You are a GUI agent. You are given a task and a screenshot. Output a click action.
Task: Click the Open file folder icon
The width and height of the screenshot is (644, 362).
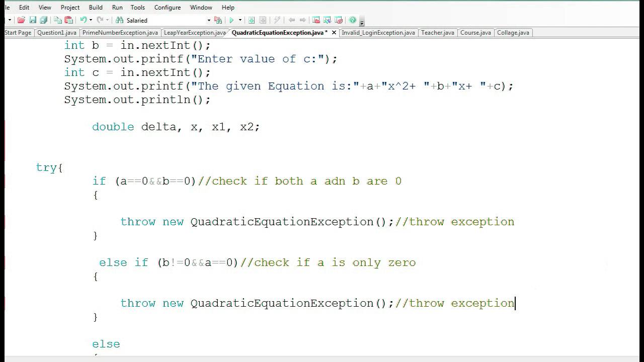click(21, 20)
